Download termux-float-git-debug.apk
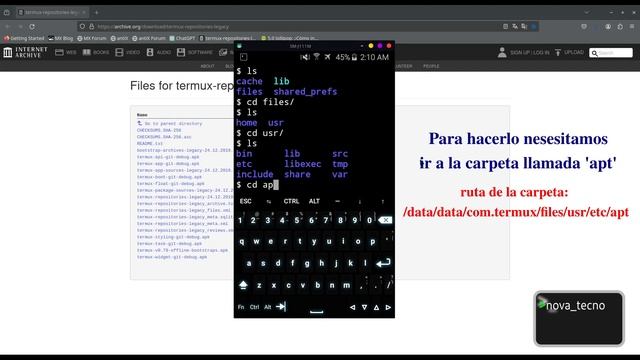The height and width of the screenshot is (360, 640). 171,184
